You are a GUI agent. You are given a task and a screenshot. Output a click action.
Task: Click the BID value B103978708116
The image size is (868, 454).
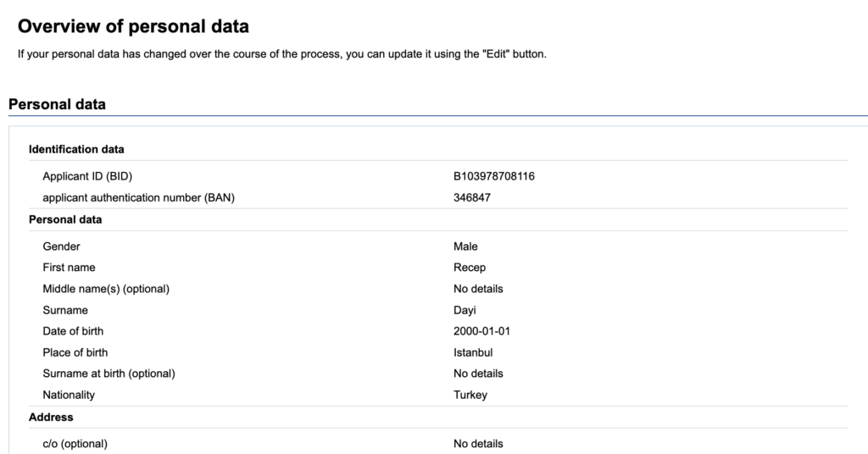[493, 176]
